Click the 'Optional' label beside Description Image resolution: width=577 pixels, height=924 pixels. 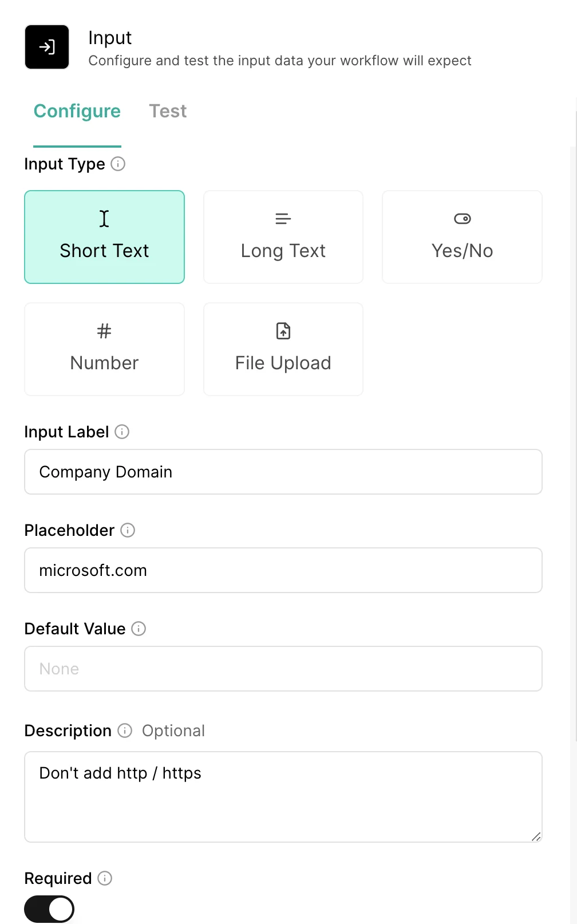(173, 730)
